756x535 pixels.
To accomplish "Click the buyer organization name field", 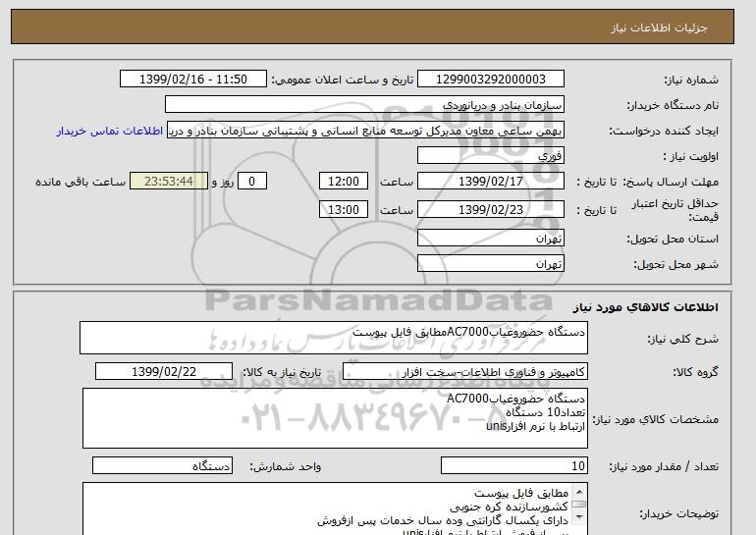I will point(364,105).
